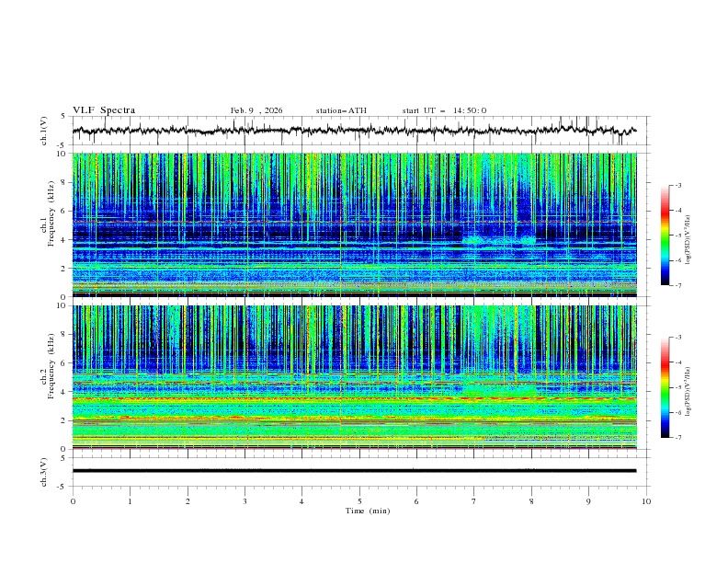Click the ch.3 flat black voltage trace
This screenshot has height=563, width=728.
(x=354, y=471)
